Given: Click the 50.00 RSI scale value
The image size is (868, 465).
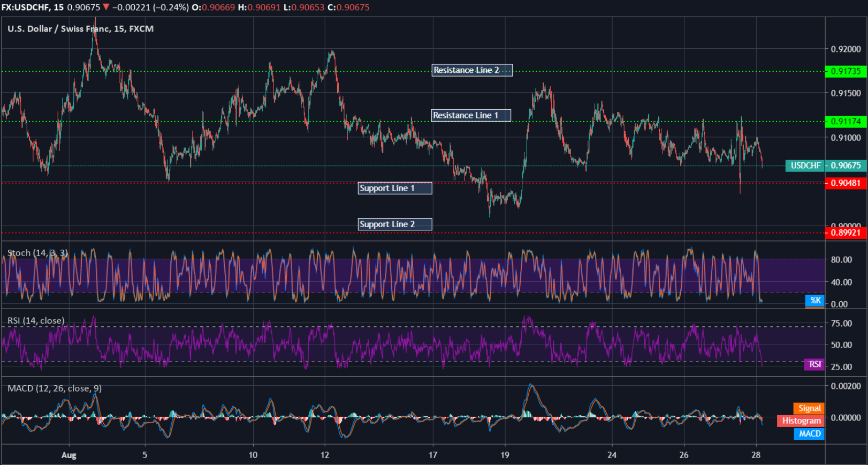Looking at the screenshot, I should (x=841, y=345).
